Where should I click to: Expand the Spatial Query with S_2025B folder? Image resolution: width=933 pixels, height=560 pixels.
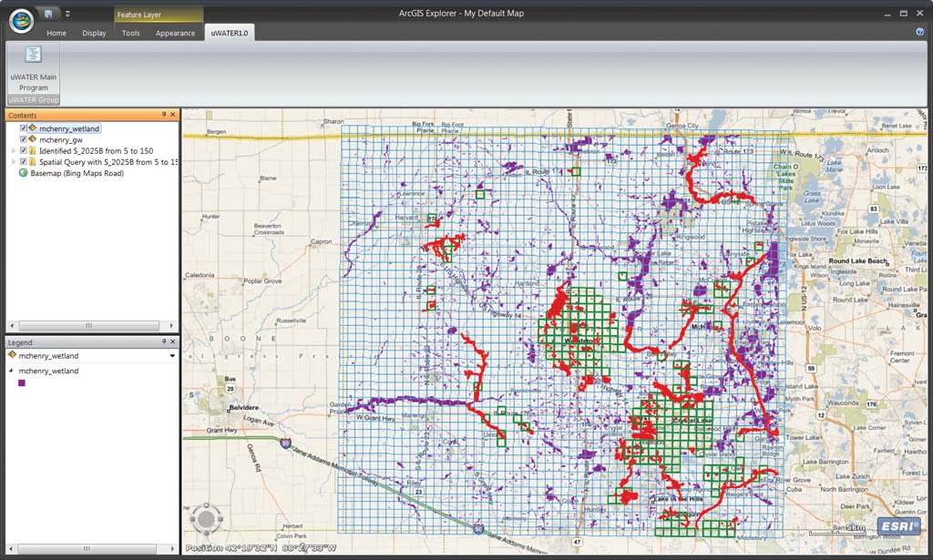tap(14, 161)
